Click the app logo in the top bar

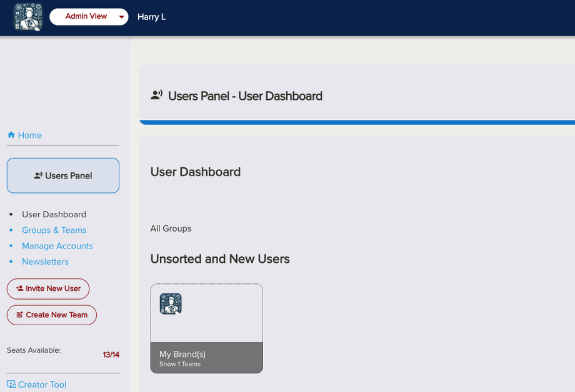tap(28, 17)
